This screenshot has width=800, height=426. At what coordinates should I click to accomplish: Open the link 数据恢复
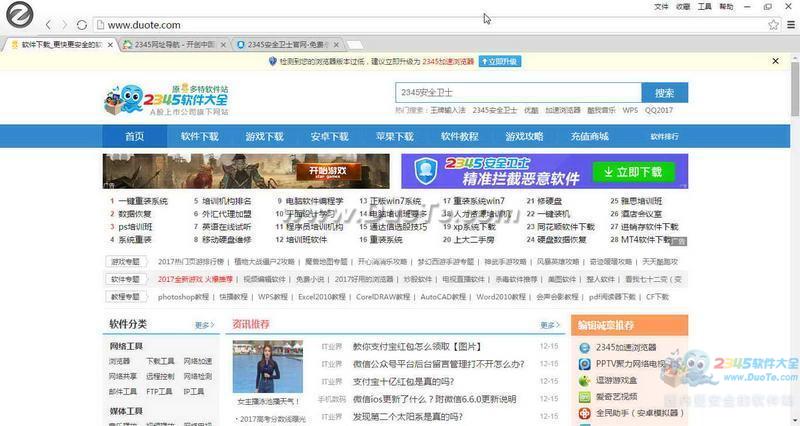click(135, 214)
